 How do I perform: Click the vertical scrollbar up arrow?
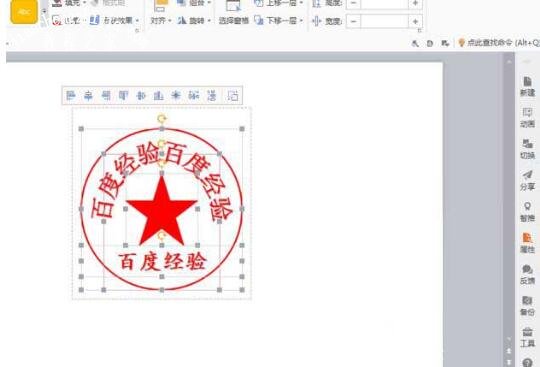click(509, 62)
